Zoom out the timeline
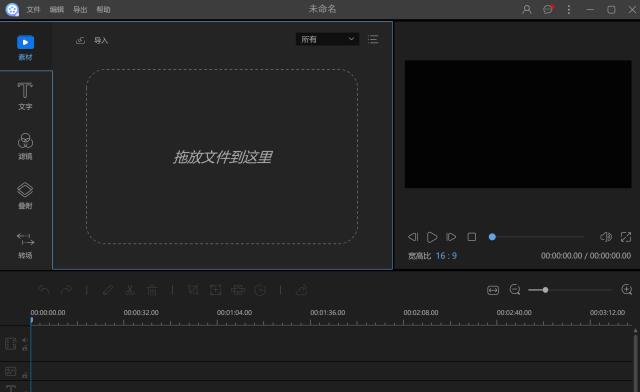Image resolution: width=640 pixels, height=392 pixels. pos(515,290)
